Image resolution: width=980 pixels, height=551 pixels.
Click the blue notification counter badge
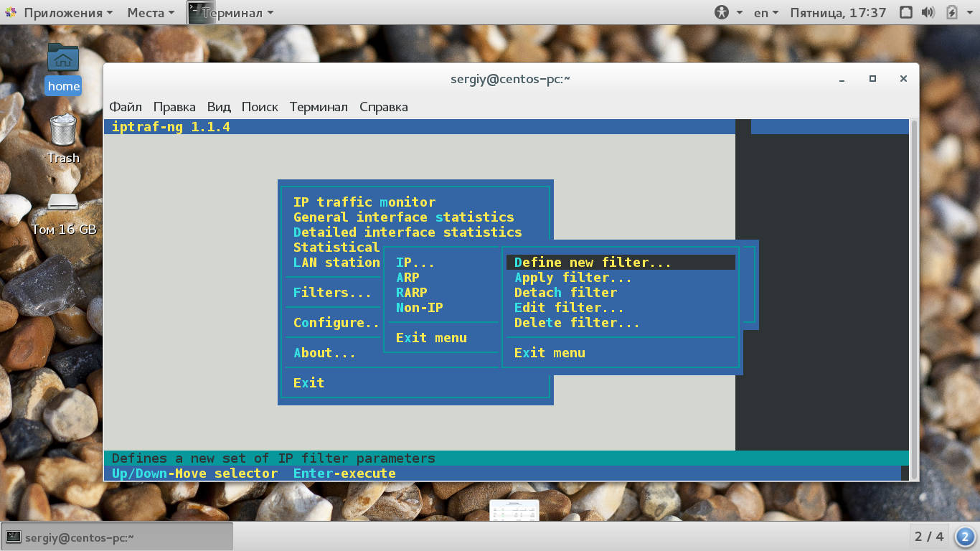pos(965,537)
